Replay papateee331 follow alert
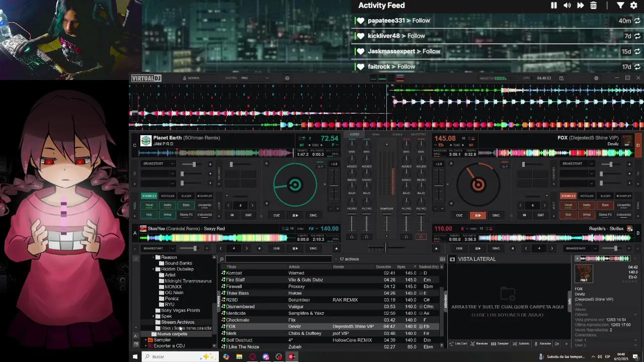Viewport: 644px width, 362px height. (637, 21)
